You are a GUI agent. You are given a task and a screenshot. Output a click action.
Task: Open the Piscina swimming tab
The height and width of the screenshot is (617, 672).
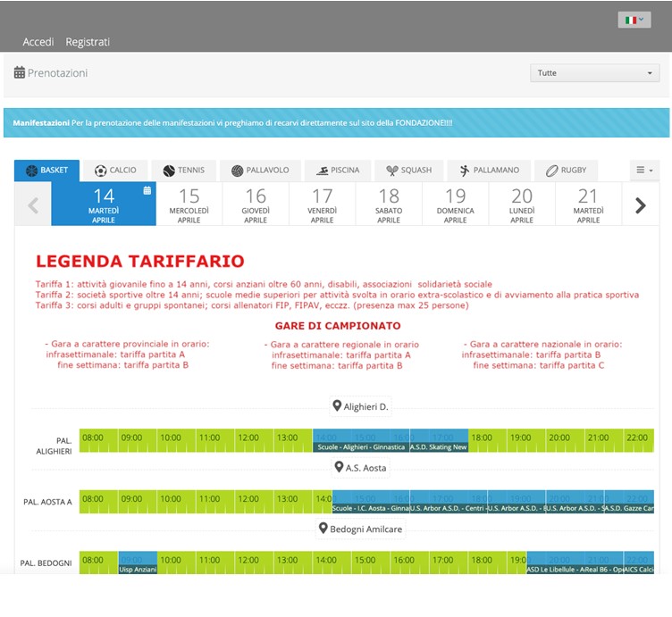[338, 171]
